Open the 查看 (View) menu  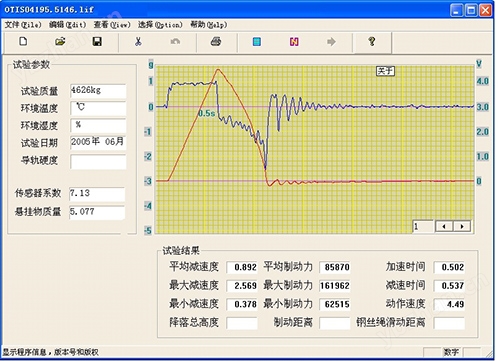(112, 25)
